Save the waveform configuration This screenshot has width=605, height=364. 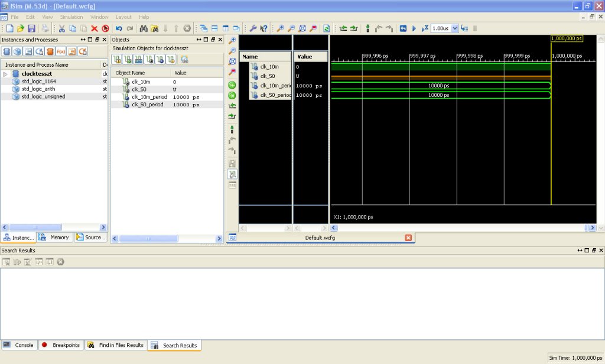(32, 28)
